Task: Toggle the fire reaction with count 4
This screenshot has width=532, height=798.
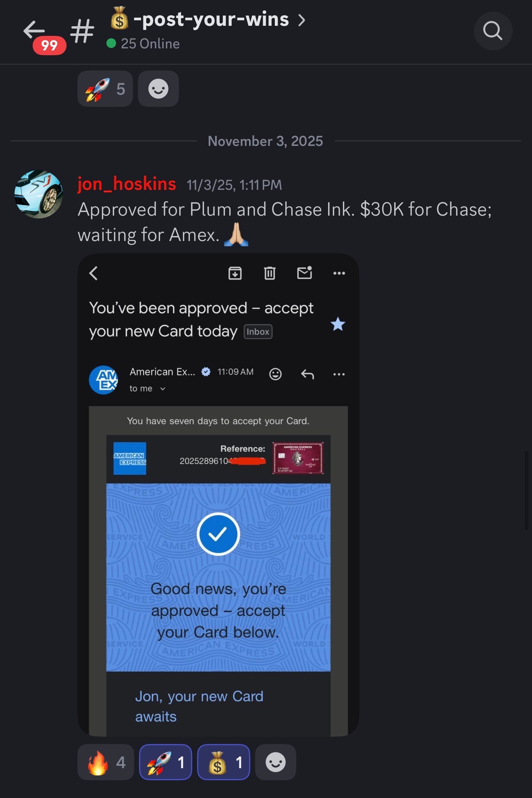Action: point(106,762)
